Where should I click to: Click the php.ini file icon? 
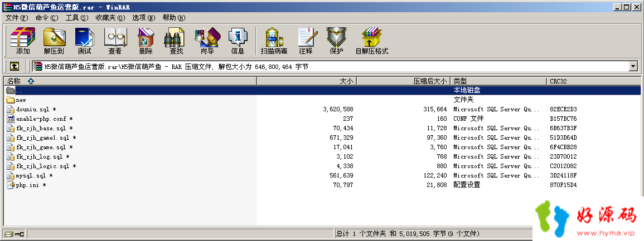click(11, 185)
